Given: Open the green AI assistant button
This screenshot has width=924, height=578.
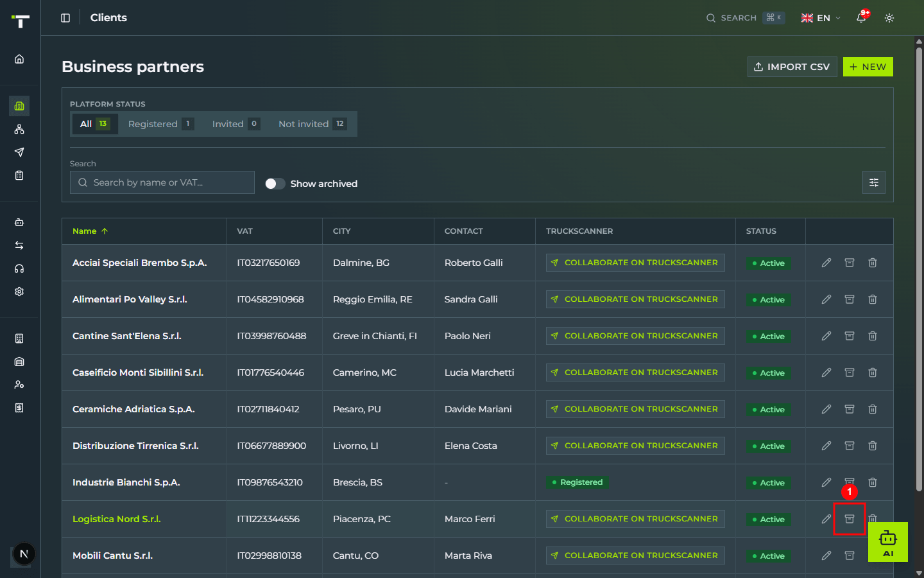Looking at the screenshot, I should pos(888,542).
